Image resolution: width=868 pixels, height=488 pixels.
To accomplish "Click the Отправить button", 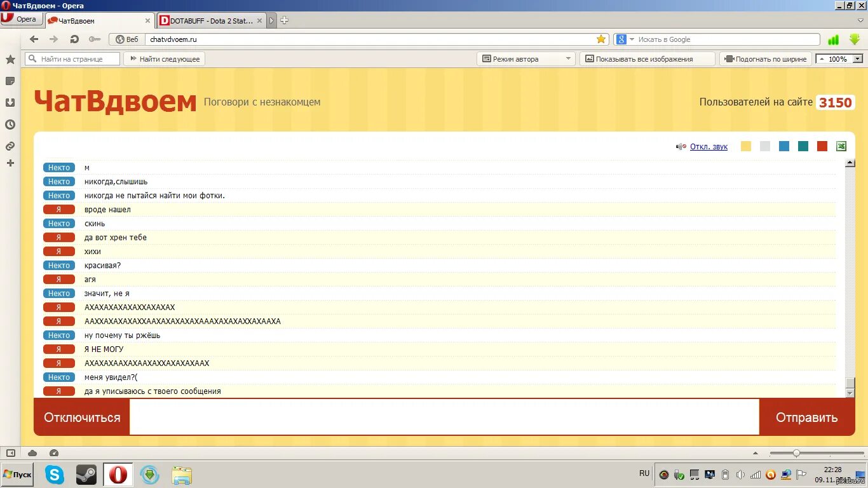I will [807, 417].
